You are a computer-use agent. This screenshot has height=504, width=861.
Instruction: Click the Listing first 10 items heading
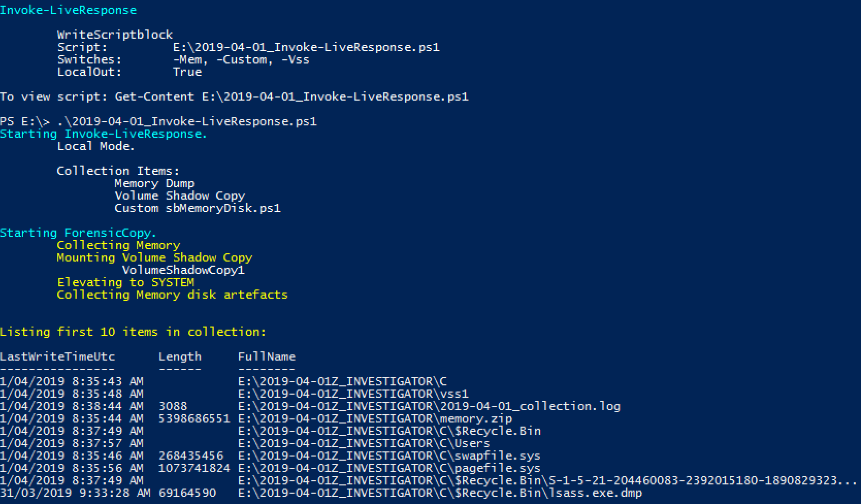tap(133, 332)
